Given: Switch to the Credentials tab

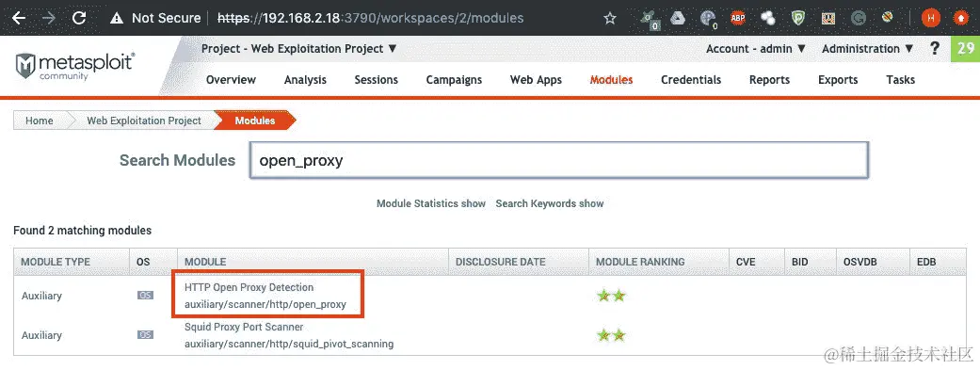Looking at the screenshot, I should pyautogui.click(x=691, y=80).
